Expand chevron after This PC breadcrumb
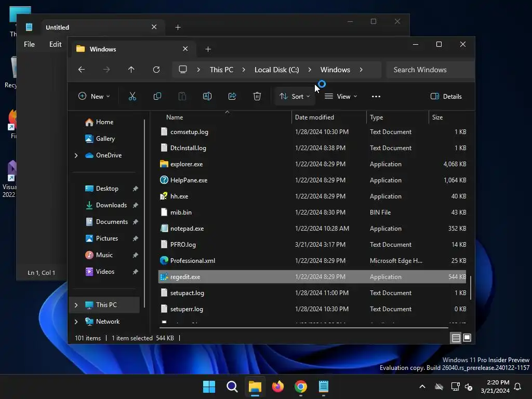This screenshot has width=532, height=399. click(244, 70)
